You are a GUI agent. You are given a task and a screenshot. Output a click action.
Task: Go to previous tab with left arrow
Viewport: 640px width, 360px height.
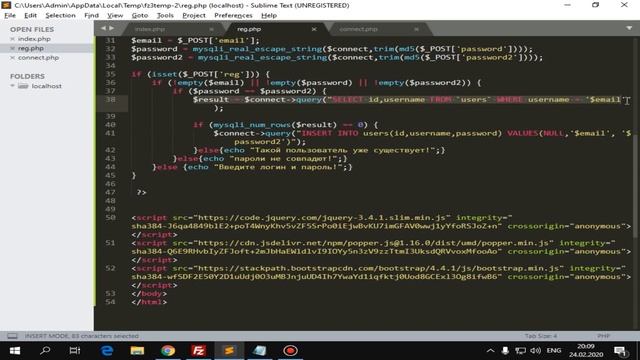pos(103,28)
